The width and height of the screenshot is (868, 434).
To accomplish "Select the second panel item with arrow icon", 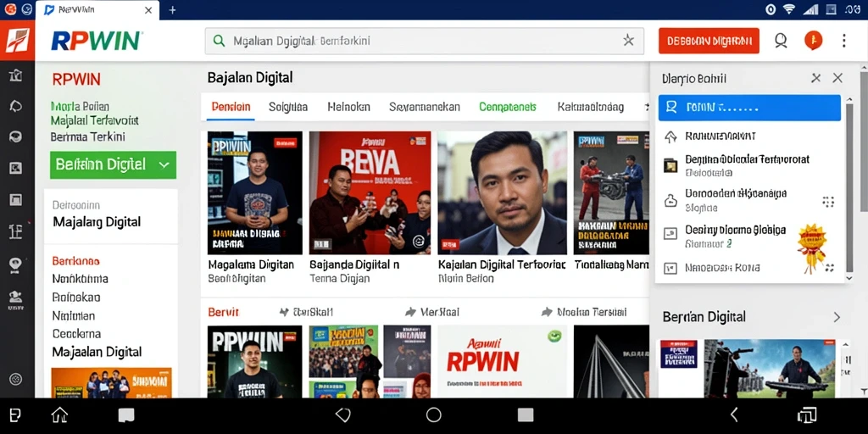I will click(749, 136).
